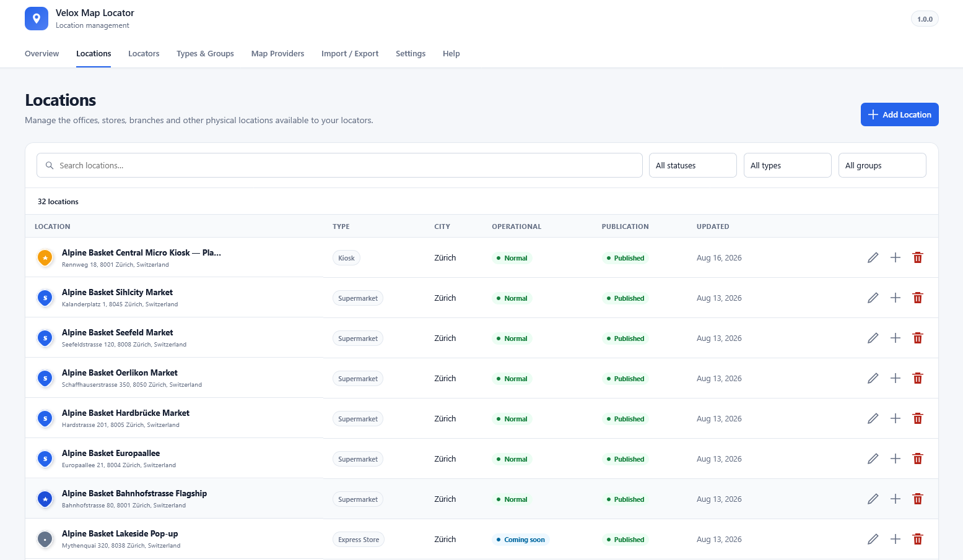Viewport: 963px width, 560px height.
Task: Edit Alpine Basket Lakeside Pop-up location
Action: (x=873, y=539)
